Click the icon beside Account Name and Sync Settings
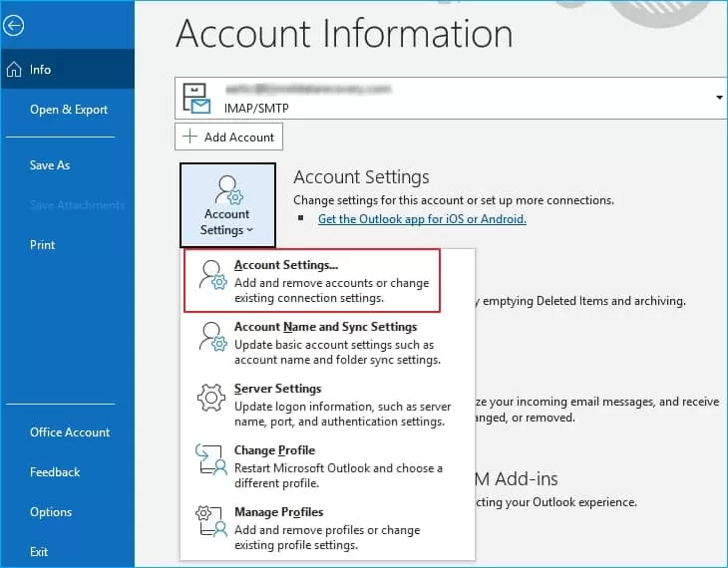This screenshot has height=568, width=728. (212, 337)
